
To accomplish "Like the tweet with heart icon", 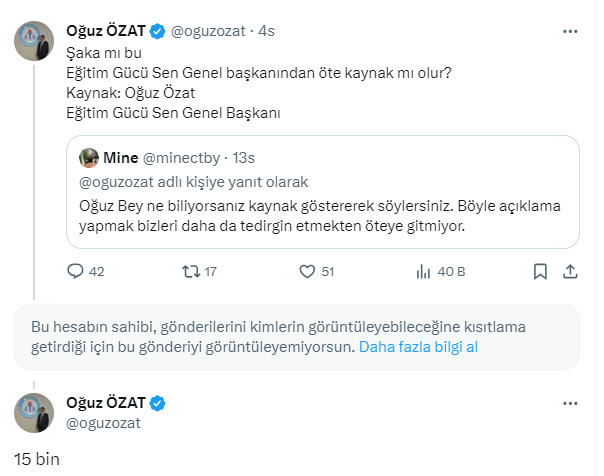I will point(308,271).
